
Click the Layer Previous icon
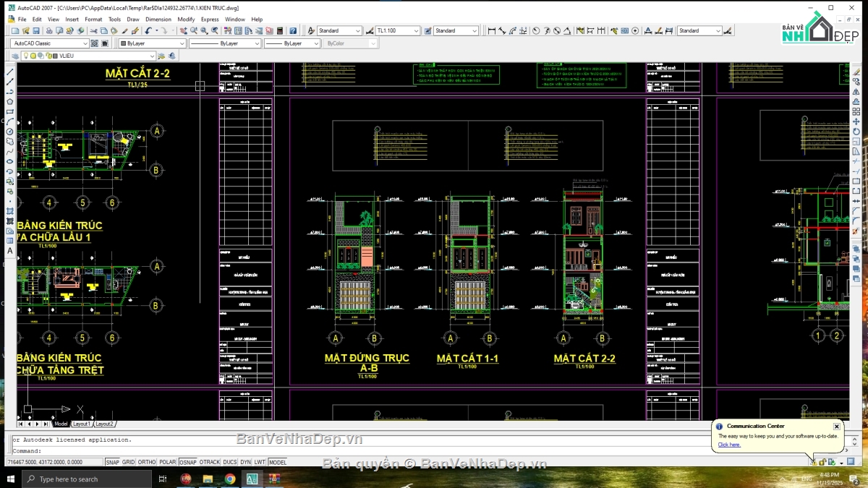coord(171,55)
